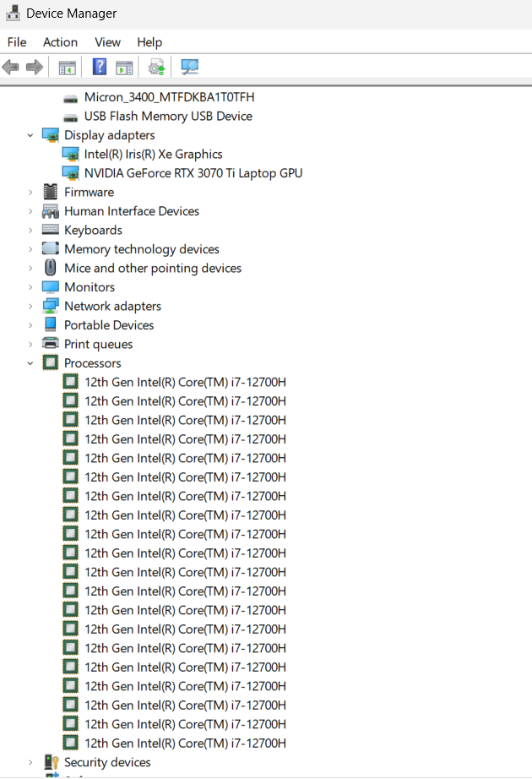Select the Keyboards label
This screenshot has width=532, height=779.
click(93, 231)
